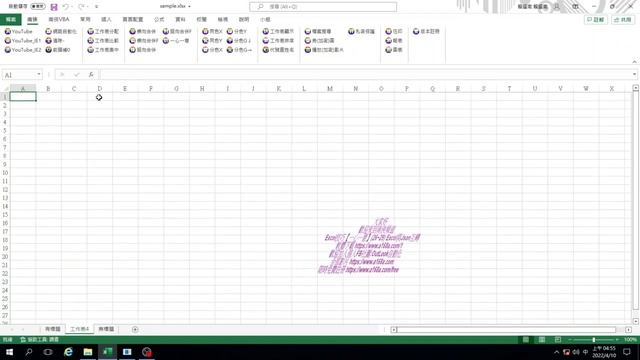Click the 列印 print macro button

[394, 31]
